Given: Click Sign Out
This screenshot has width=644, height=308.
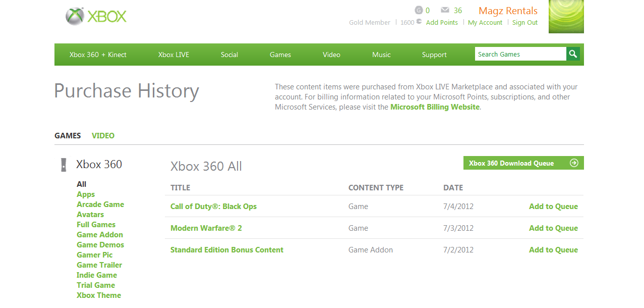Looking at the screenshot, I should 525,22.
